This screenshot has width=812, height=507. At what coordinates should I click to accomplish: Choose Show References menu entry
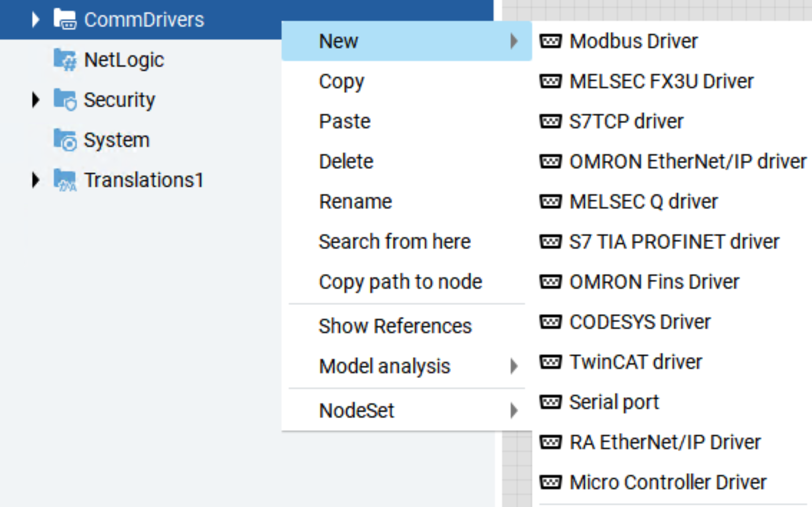click(x=407, y=326)
